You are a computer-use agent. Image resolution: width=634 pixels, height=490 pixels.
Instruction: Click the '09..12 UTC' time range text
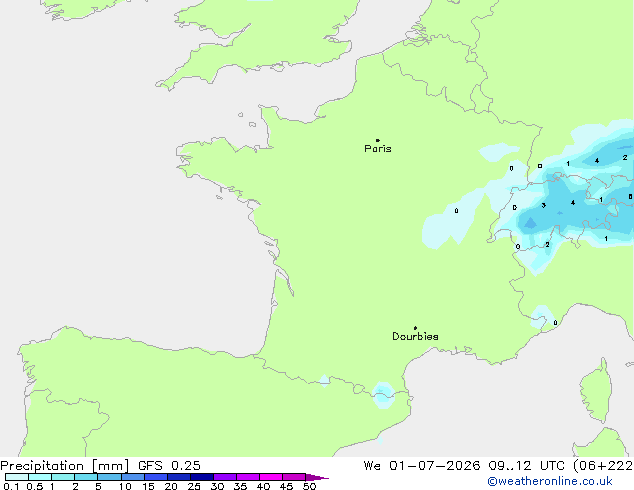tap(526, 466)
